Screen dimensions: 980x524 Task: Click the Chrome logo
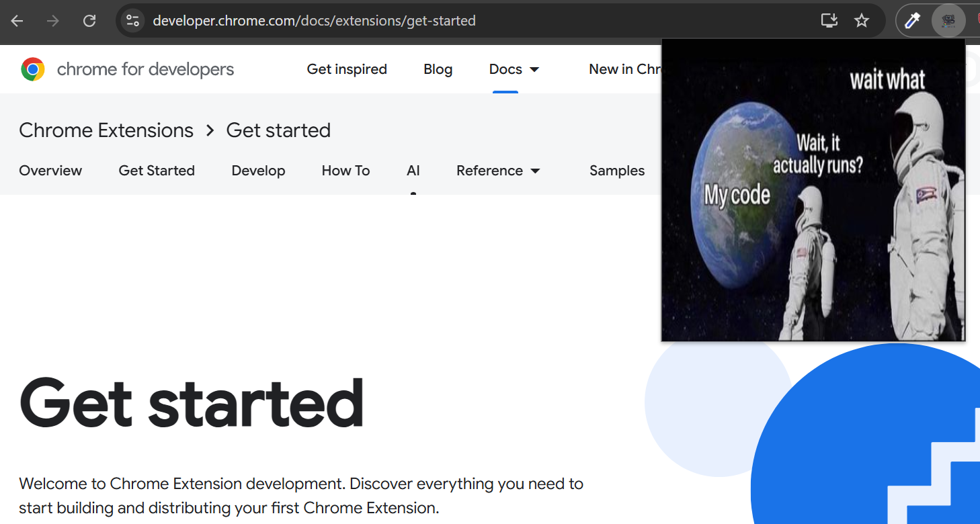click(x=33, y=69)
